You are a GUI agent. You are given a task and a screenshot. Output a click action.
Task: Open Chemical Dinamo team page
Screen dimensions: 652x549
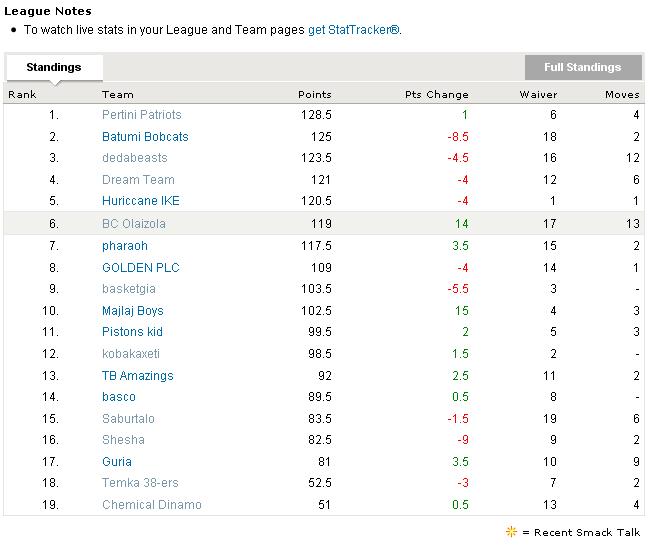point(151,505)
